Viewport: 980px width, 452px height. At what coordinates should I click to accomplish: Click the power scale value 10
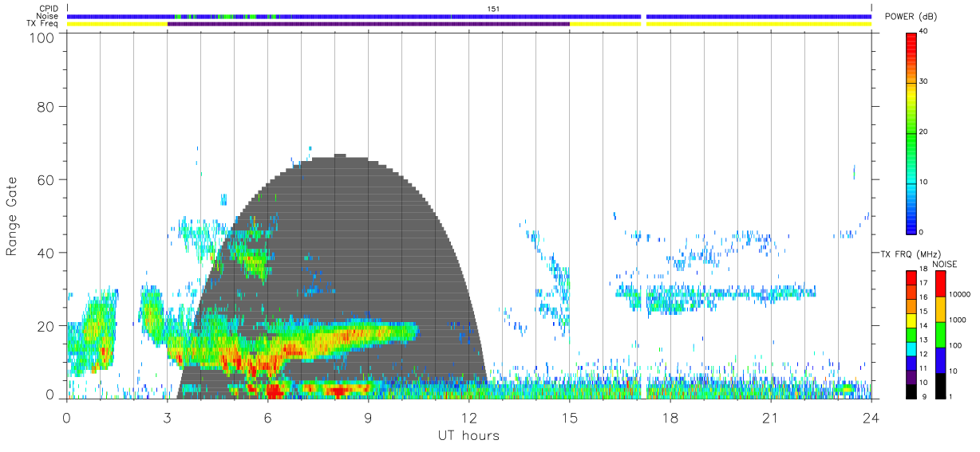point(924,183)
